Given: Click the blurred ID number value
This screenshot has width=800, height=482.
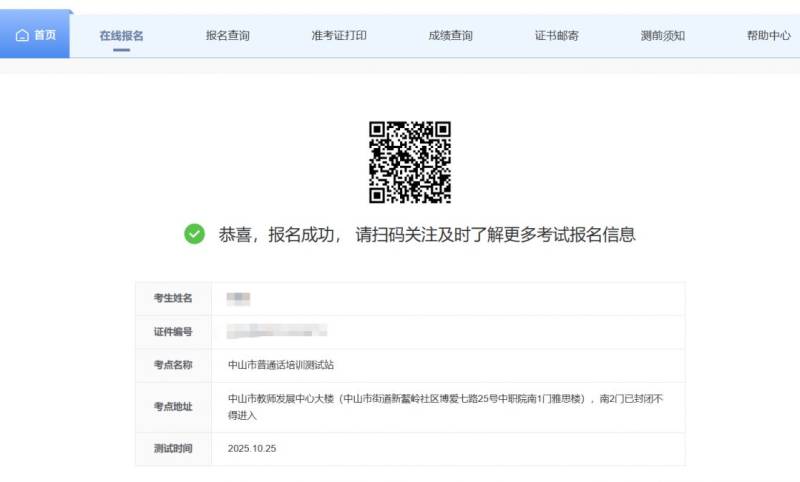Looking at the screenshot, I should [277, 331].
